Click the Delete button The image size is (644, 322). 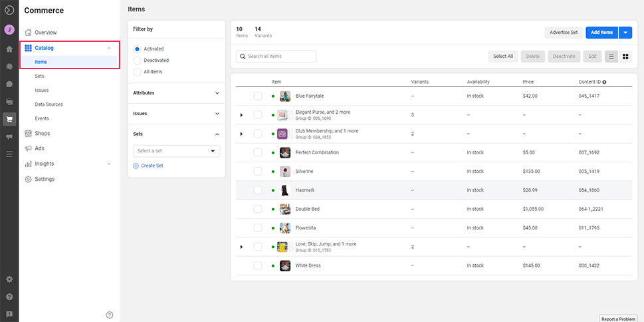(x=533, y=57)
